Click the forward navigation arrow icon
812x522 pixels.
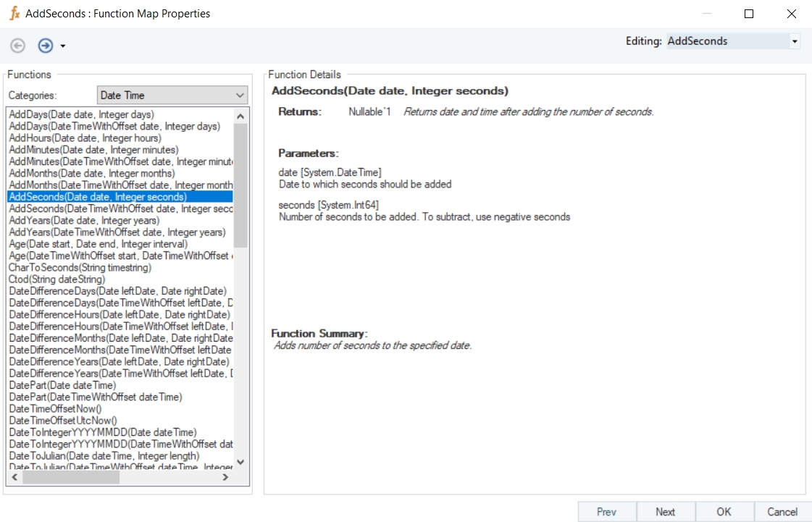pos(46,46)
